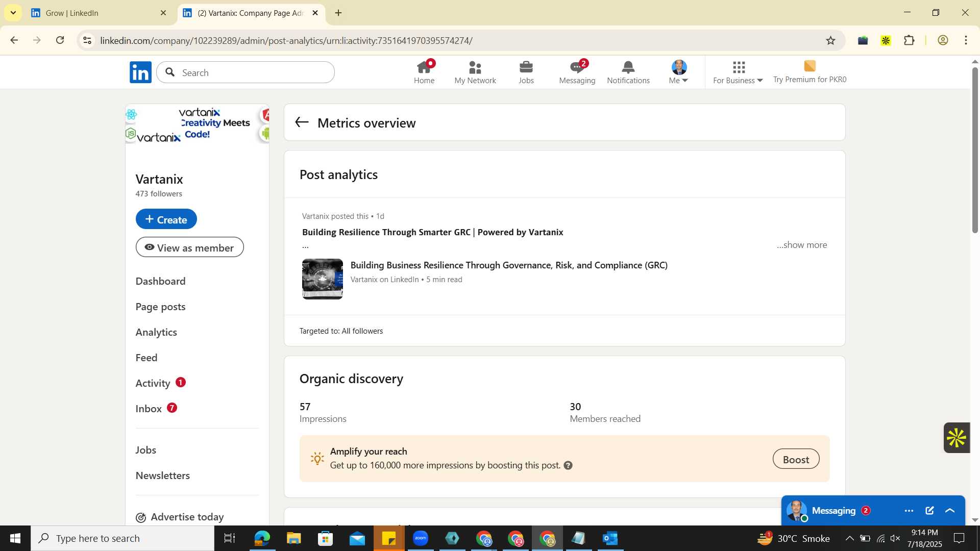Expand the For Business grid menu
Screen dimensions: 980x551
[738, 72]
